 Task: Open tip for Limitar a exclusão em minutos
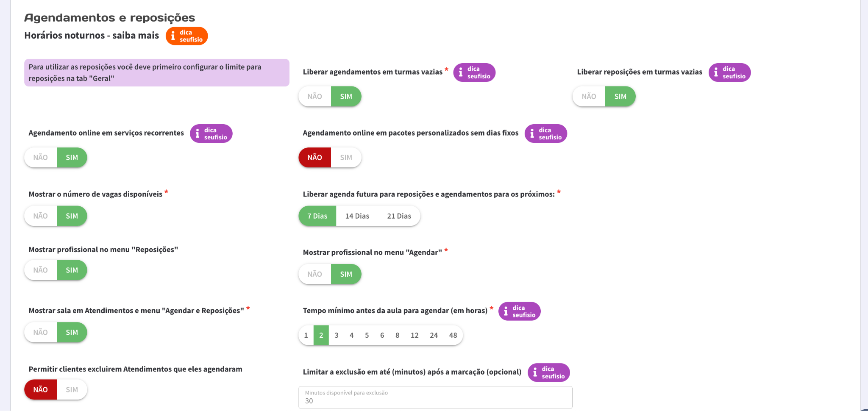pyautogui.click(x=548, y=372)
